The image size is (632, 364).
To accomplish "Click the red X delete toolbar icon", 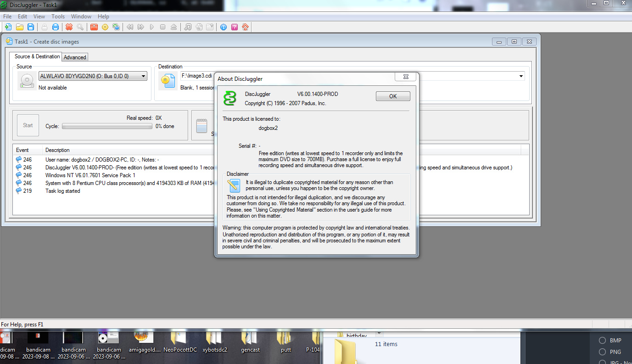I will 69,27.
